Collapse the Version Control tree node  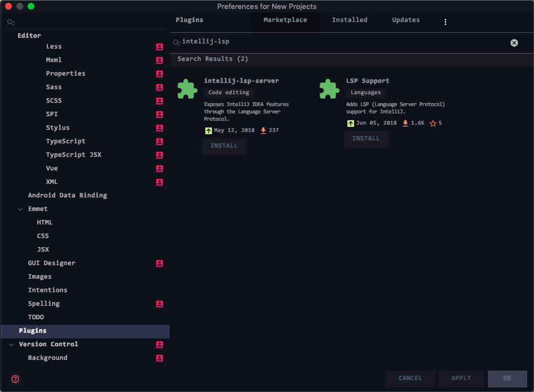(x=11, y=345)
